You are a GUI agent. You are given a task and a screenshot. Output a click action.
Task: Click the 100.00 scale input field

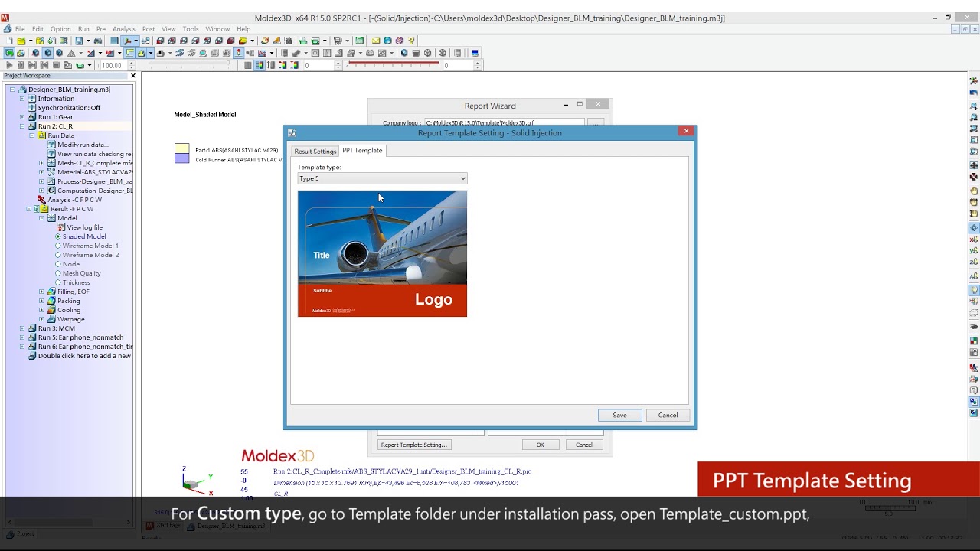pyautogui.click(x=115, y=65)
